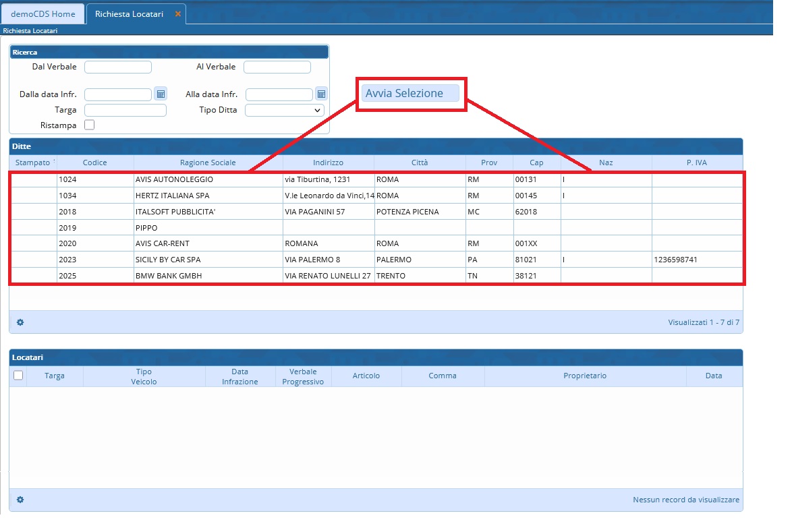Close the Richiesta Locatari tab
Viewport: 792px width, 532px height.
point(178,14)
